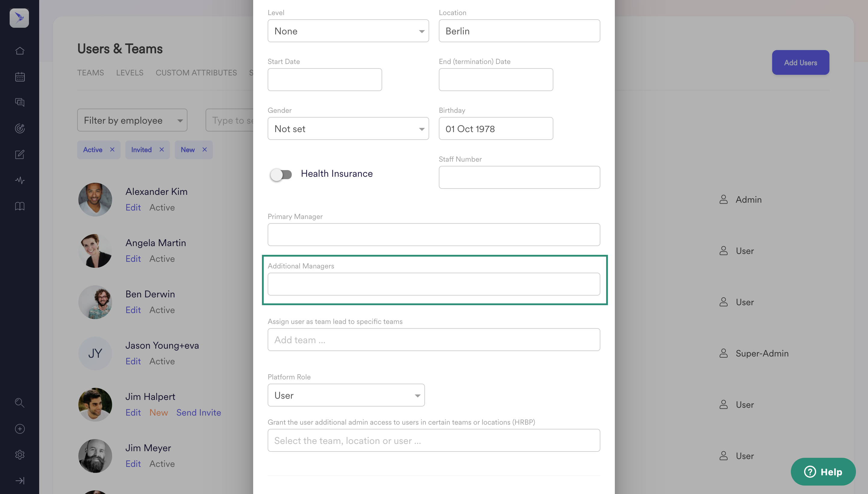Open the home icon in sidebar
Screen dimensions: 868x494
(x=20, y=51)
